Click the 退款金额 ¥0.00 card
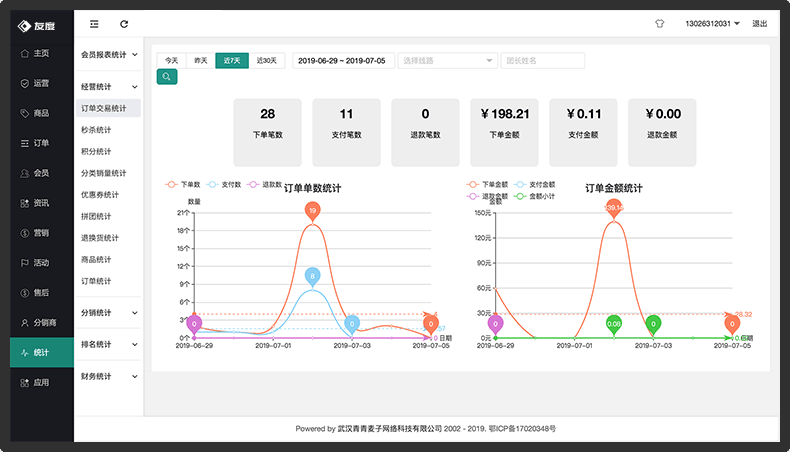790x452 pixels. pos(662,133)
